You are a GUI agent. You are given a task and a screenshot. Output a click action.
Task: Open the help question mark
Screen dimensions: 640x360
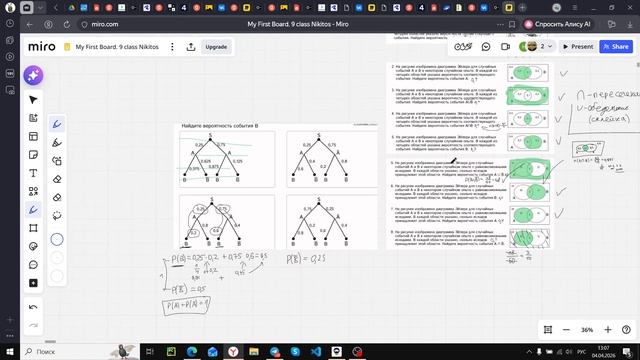[x=626, y=330]
